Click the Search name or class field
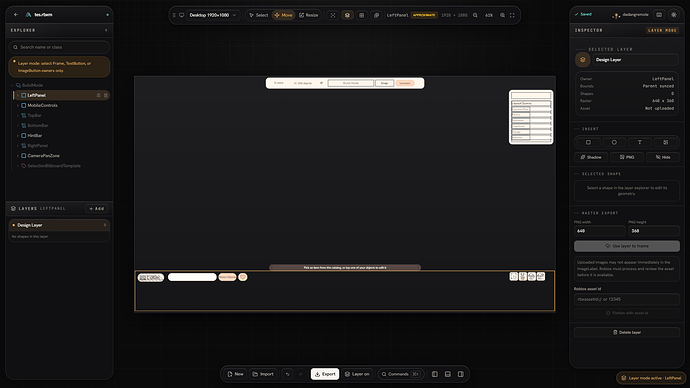 click(x=59, y=47)
